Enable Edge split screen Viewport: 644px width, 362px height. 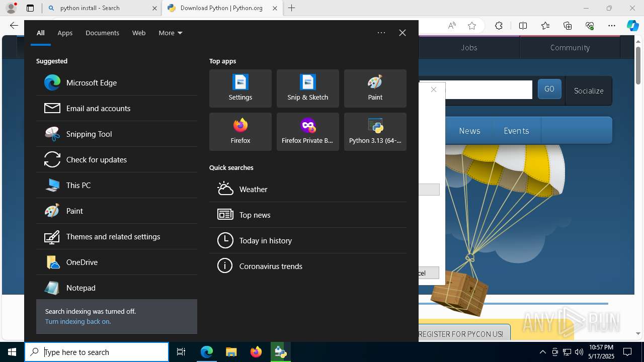pyautogui.click(x=523, y=26)
